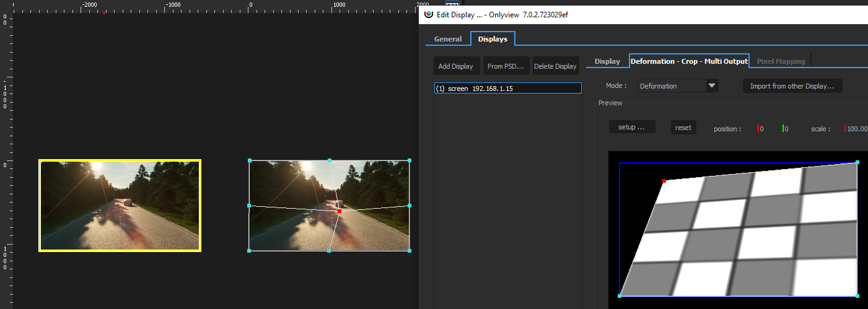Grab the red center warp point on canvas
Viewport: 868px width, 309px height.
click(x=340, y=211)
